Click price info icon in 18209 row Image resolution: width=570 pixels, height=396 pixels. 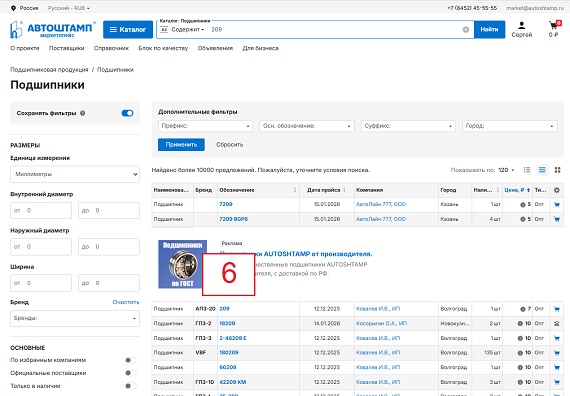(x=520, y=323)
